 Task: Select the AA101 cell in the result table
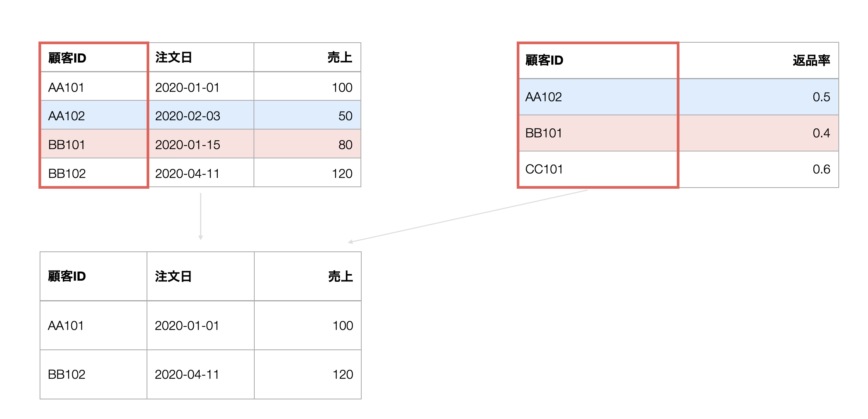point(93,325)
